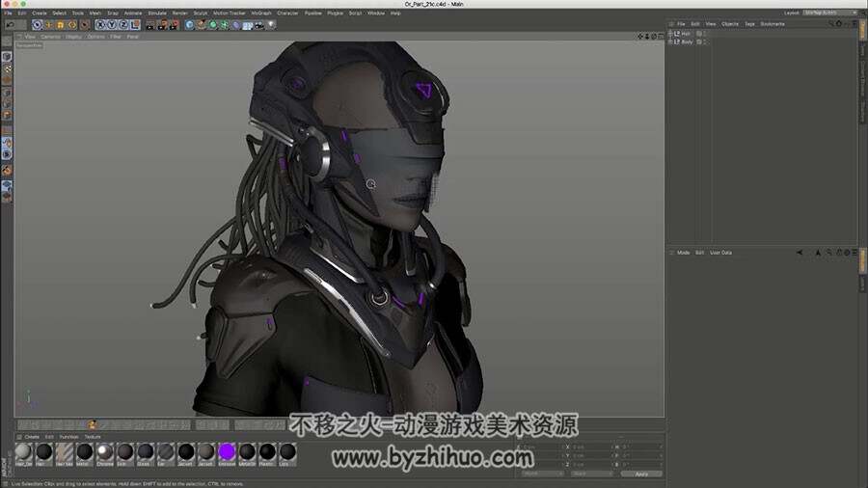Open Material Manager Texture menu
Image resolution: width=868 pixels, height=488 pixels.
click(x=93, y=437)
